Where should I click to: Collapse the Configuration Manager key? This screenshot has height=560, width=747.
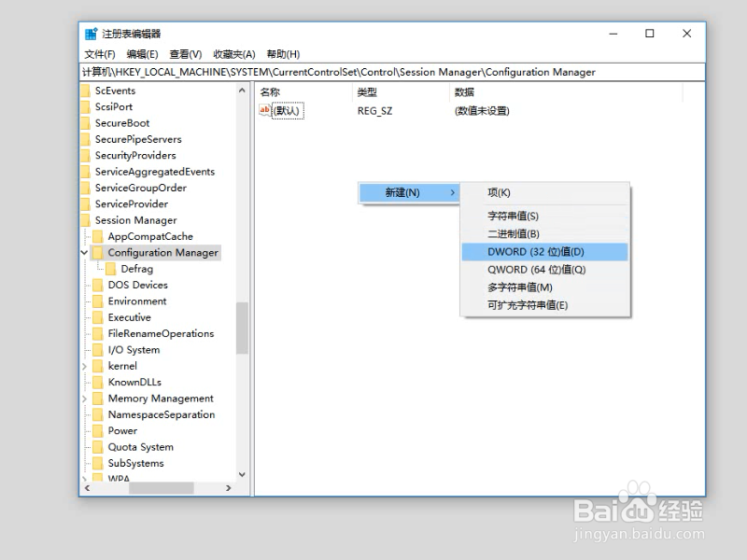point(84,252)
